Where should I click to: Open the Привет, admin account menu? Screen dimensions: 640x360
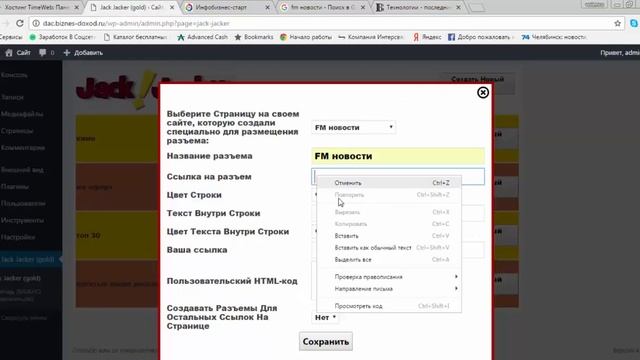620,53
